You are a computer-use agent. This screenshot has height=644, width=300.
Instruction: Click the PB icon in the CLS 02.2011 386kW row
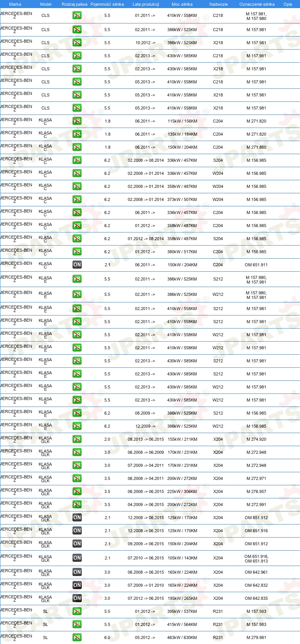tap(77, 30)
